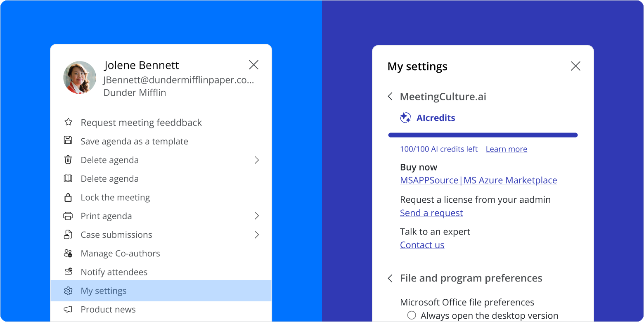The width and height of the screenshot is (644, 322).
Task: Expand the Print agenda submenu arrow
Action: (x=256, y=216)
